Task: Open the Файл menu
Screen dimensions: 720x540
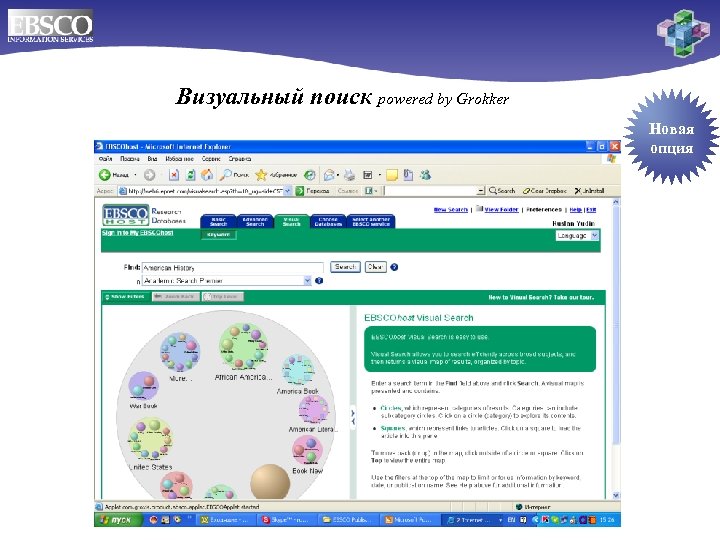Action: (106, 158)
